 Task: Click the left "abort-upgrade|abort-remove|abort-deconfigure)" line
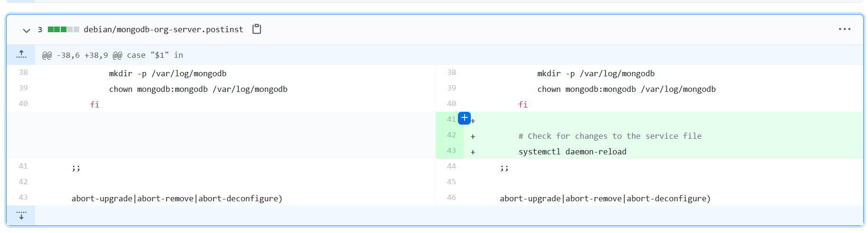(x=177, y=198)
